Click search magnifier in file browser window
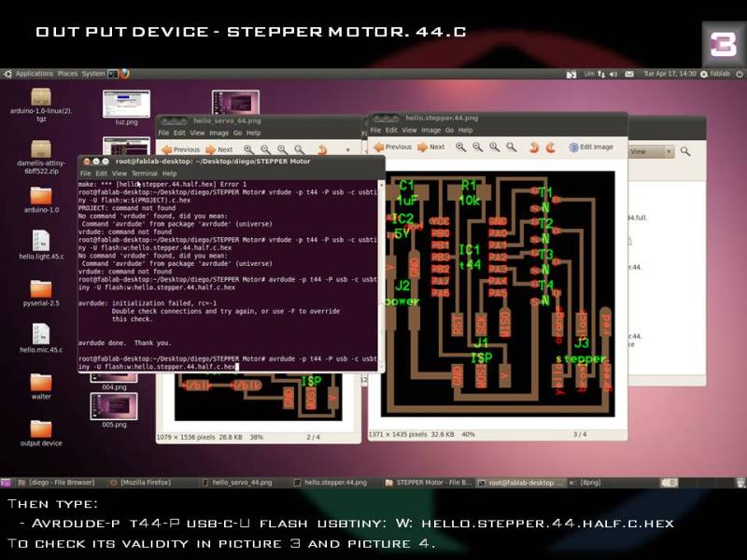The image size is (747, 560). [x=685, y=151]
